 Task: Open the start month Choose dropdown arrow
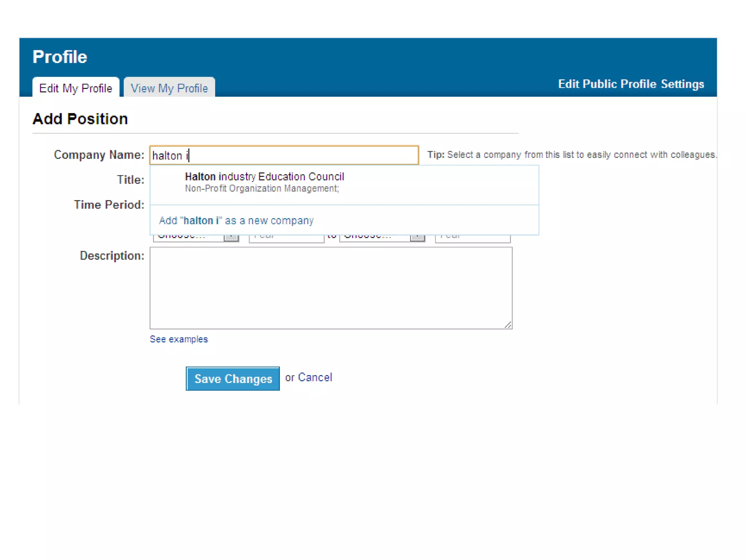click(x=231, y=238)
